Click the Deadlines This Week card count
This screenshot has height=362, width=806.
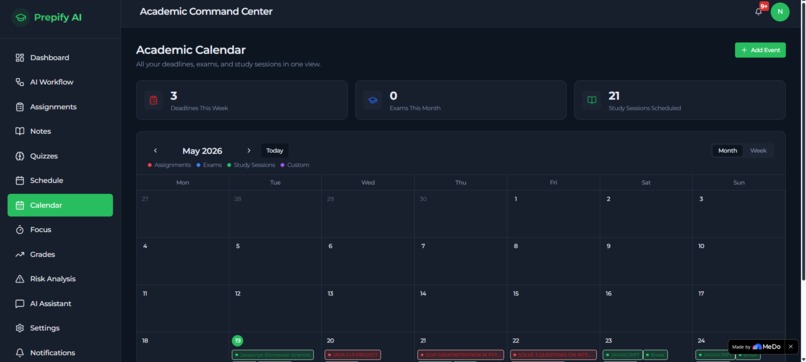tap(174, 96)
